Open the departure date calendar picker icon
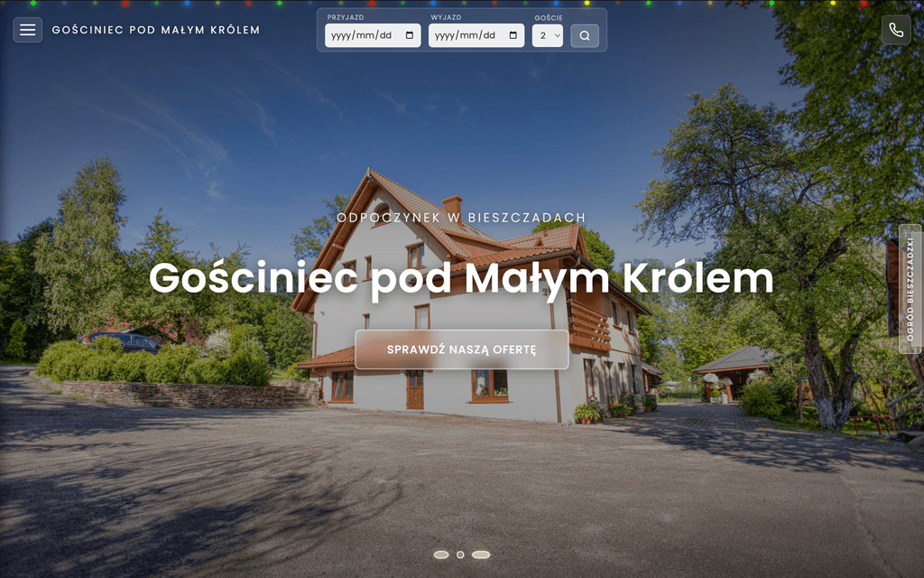Image resolution: width=924 pixels, height=578 pixels. point(513,35)
